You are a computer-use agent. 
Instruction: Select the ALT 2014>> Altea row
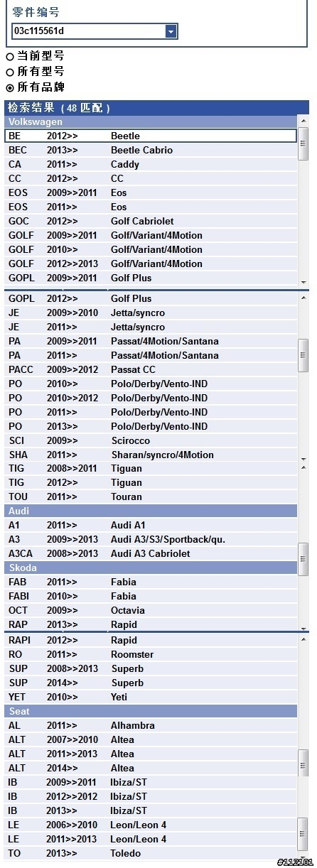(x=151, y=768)
